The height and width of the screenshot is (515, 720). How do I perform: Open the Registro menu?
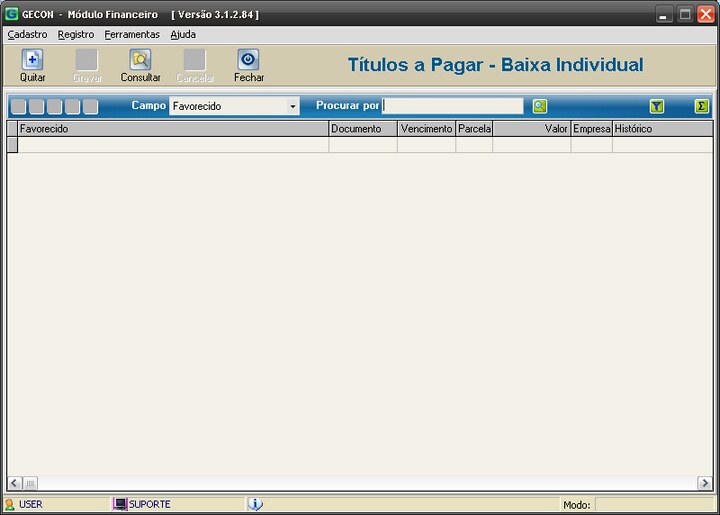click(76, 34)
